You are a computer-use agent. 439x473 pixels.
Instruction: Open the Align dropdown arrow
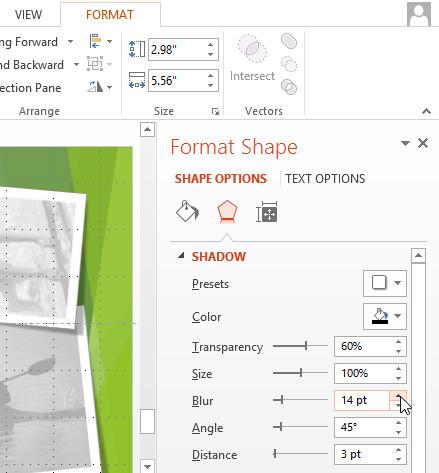[109, 42]
